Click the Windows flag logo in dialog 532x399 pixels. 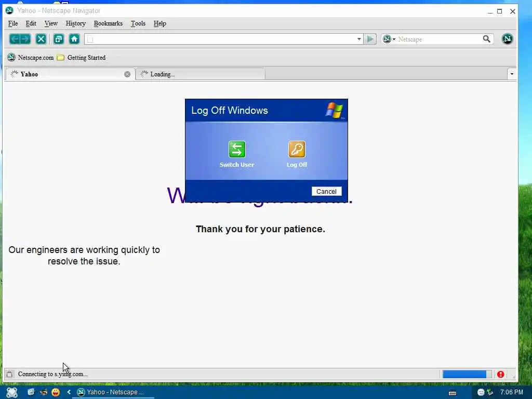point(335,110)
